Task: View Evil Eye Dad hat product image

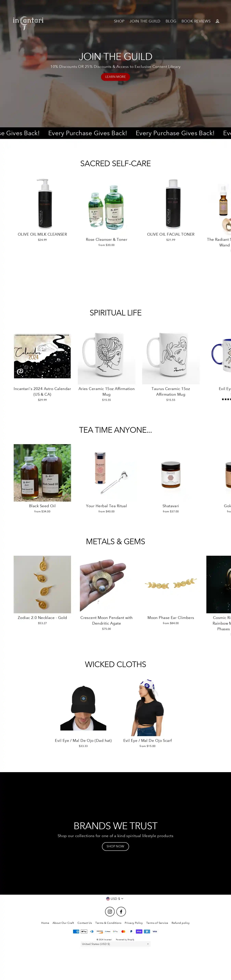Action: pos(83,708)
